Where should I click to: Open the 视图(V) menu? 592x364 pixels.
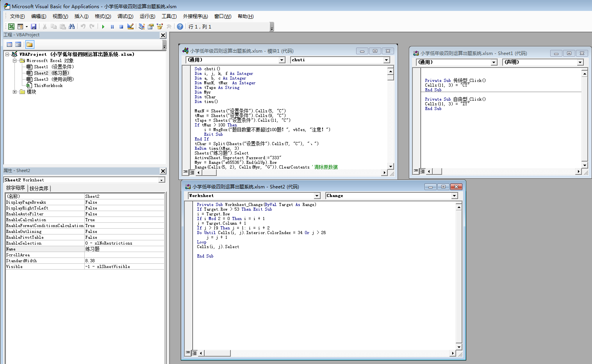pos(60,16)
